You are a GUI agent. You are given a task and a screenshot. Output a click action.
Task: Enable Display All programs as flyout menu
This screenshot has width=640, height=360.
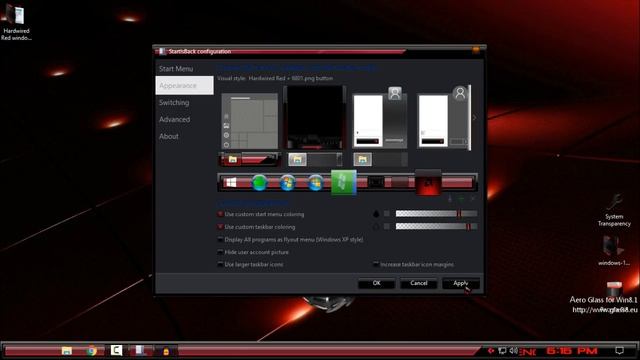tap(220, 240)
